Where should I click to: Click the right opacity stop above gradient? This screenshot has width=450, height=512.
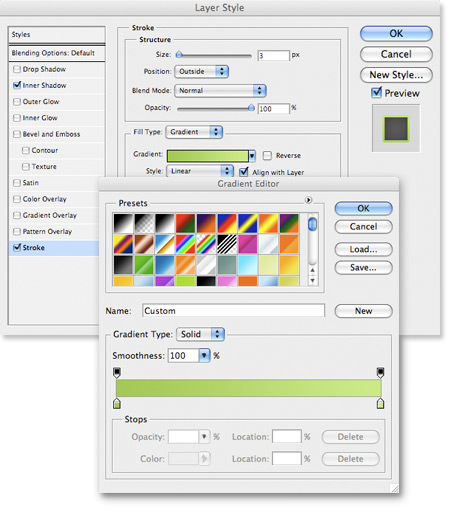pyautogui.click(x=380, y=373)
